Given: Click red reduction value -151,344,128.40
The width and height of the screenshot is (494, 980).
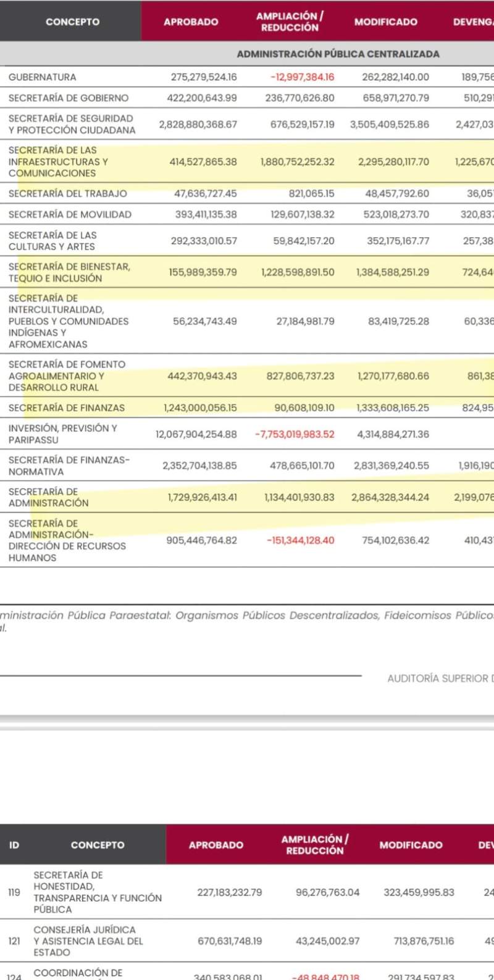Looking at the screenshot, I should (300, 540).
